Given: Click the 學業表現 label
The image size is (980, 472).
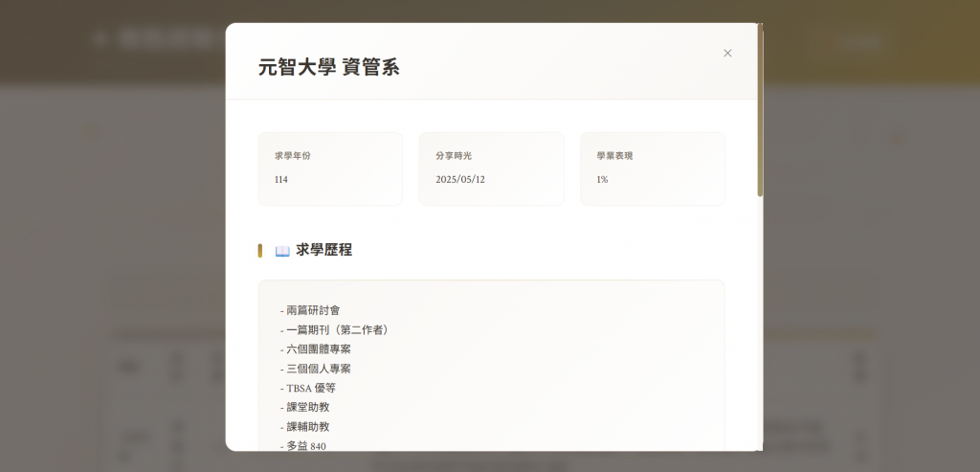Looking at the screenshot, I should coord(615,156).
